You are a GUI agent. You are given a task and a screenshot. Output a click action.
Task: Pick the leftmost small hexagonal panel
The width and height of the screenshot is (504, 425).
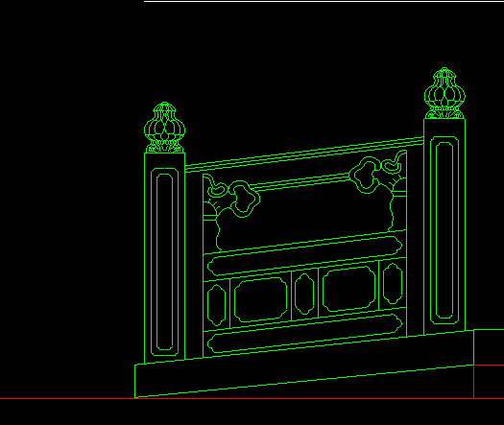(216, 305)
